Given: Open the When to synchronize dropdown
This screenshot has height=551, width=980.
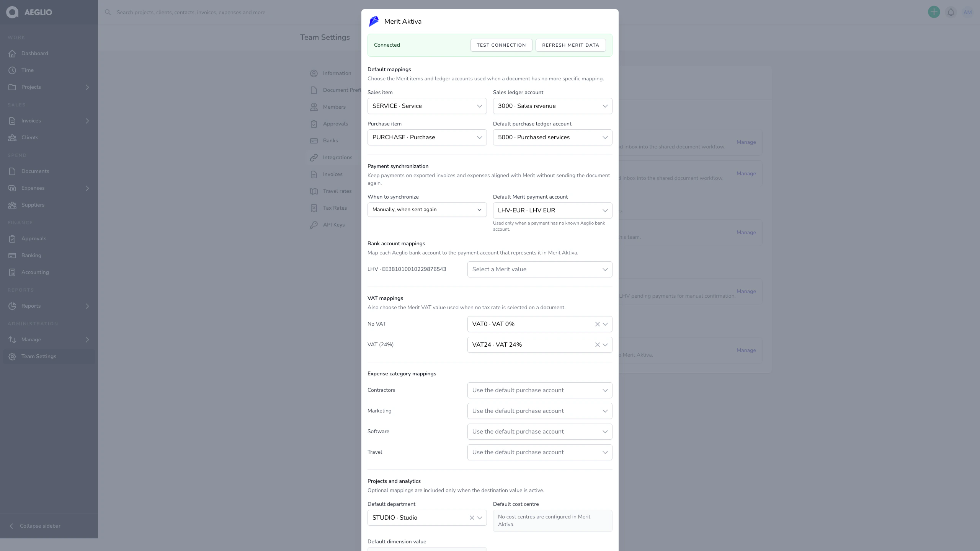Looking at the screenshot, I should coord(427,210).
